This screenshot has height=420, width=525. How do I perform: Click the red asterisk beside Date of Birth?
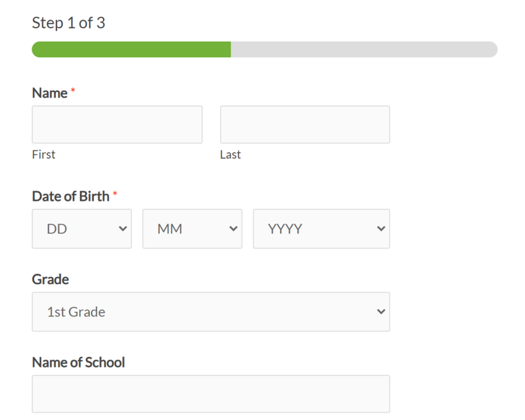click(x=115, y=193)
